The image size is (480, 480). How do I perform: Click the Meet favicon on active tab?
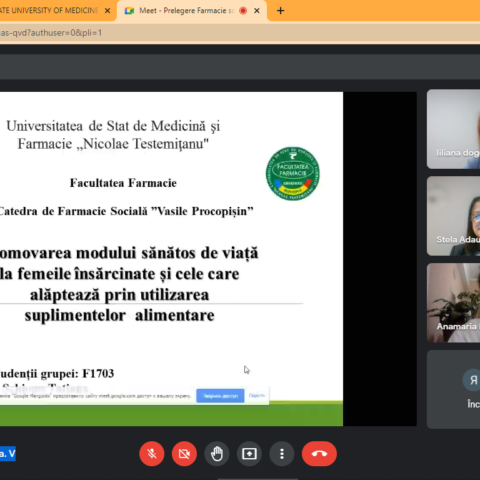point(129,11)
